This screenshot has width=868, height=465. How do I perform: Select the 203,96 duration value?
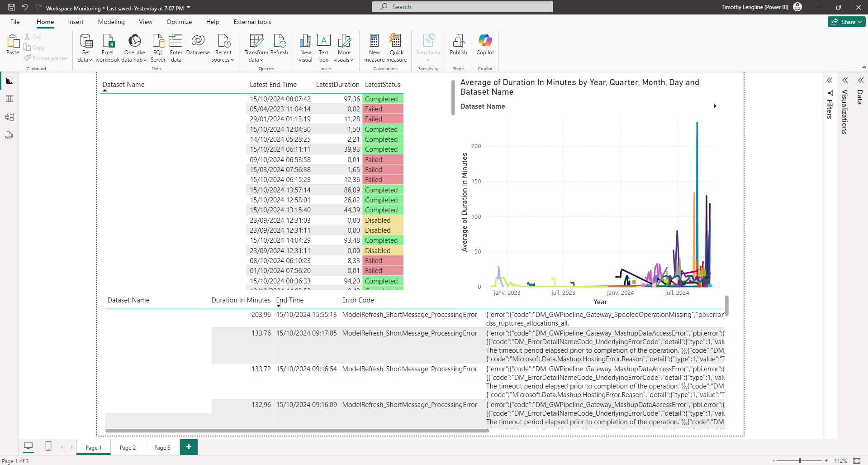coord(261,315)
